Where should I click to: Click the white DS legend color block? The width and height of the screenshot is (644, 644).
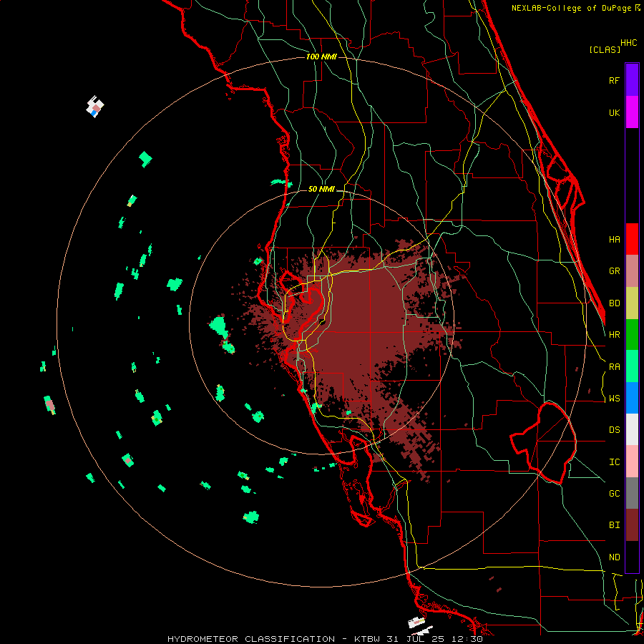632,429
